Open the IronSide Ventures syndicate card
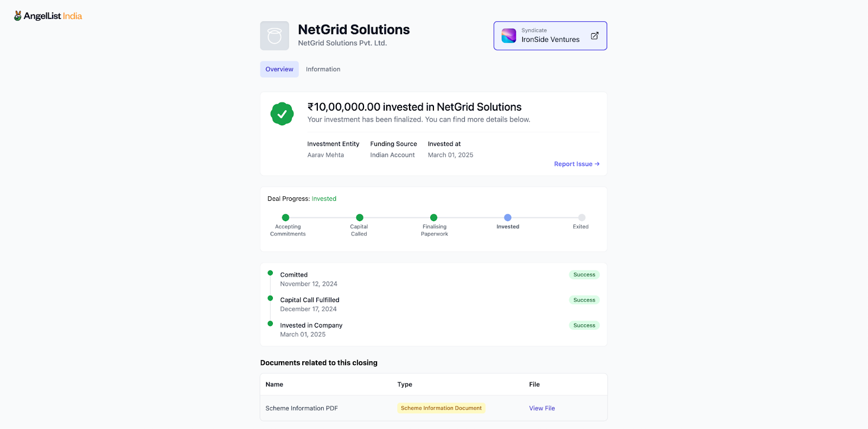 pos(550,36)
